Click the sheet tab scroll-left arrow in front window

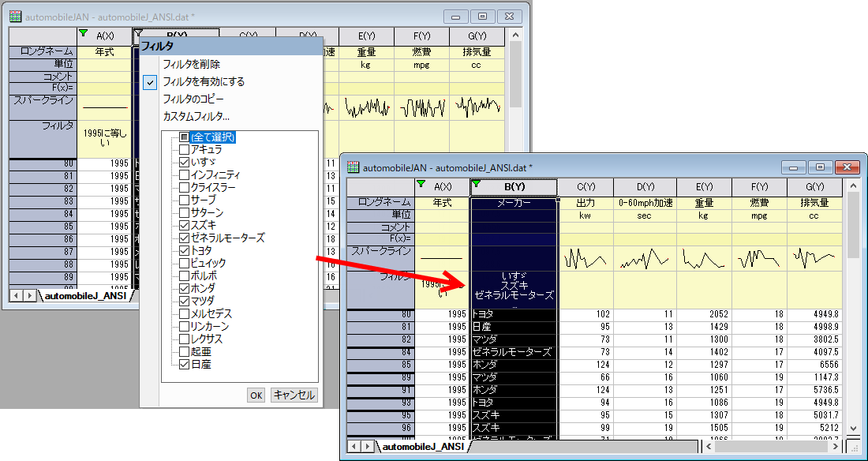click(x=354, y=446)
